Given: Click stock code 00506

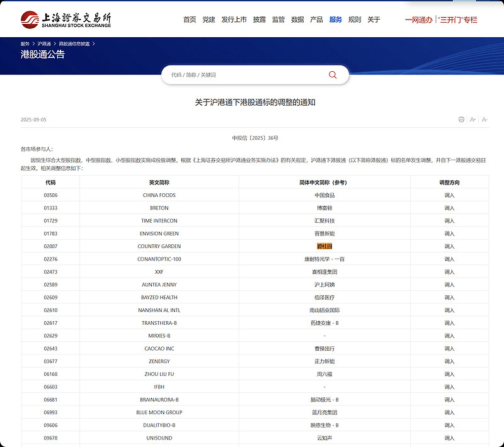Looking at the screenshot, I should pyautogui.click(x=50, y=195).
